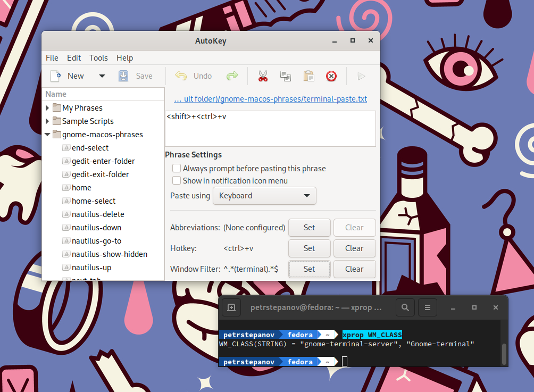This screenshot has width=534, height=392.
Task: Select the gedit-exit-folder phrase
Action: (x=100, y=174)
